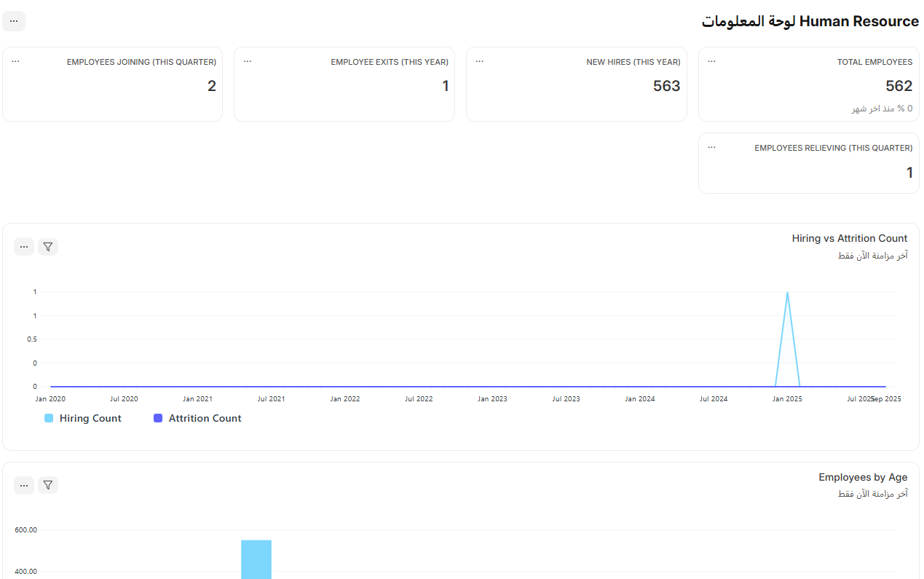Click filter icon on Employees by Age chart
Screen dimensions: 924x579
(48, 485)
